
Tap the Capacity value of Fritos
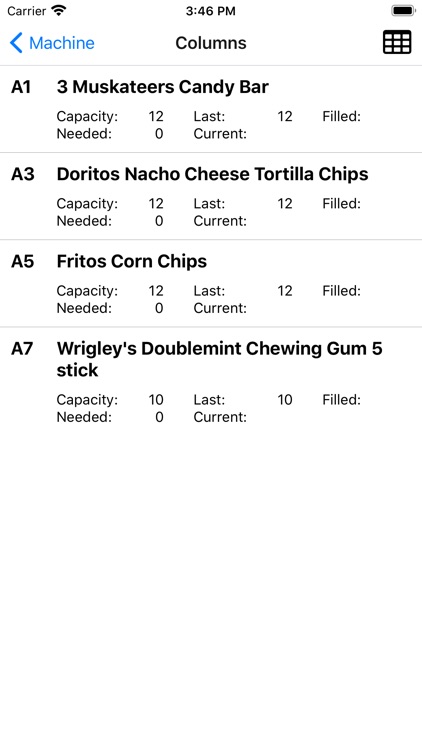click(x=156, y=290)
